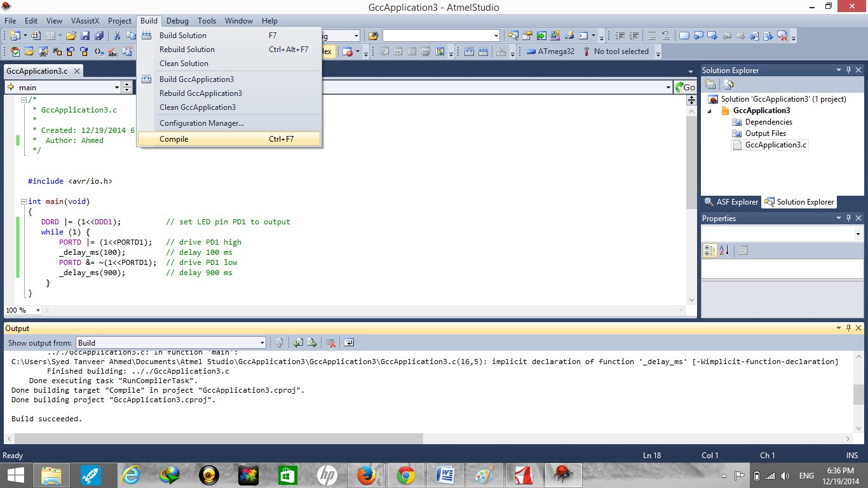
Task: Toggle Word Wrap in Output panel
Action: pos(349,342)
